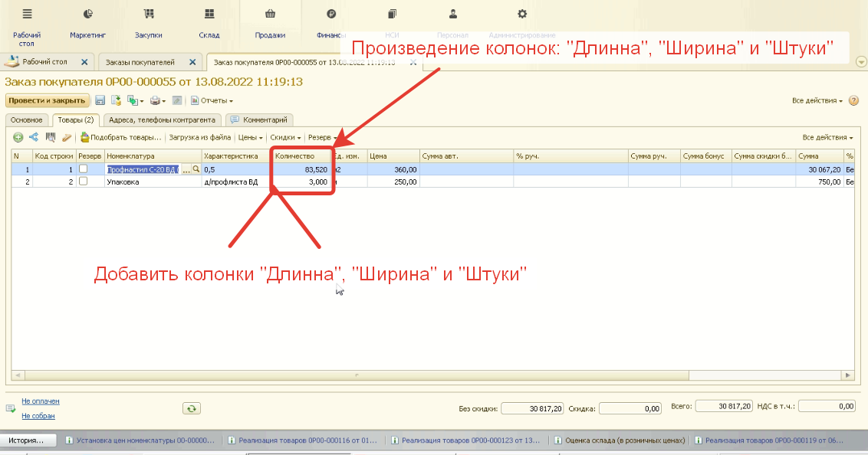Open the Маркетинг section
The height and width of the screenshot is (455, 868).
87,23
